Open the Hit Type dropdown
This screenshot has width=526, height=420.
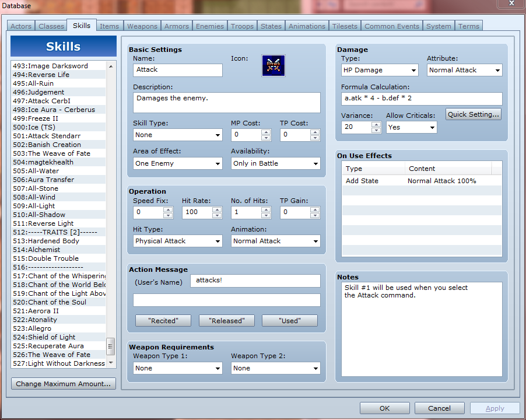click(177, 241)
